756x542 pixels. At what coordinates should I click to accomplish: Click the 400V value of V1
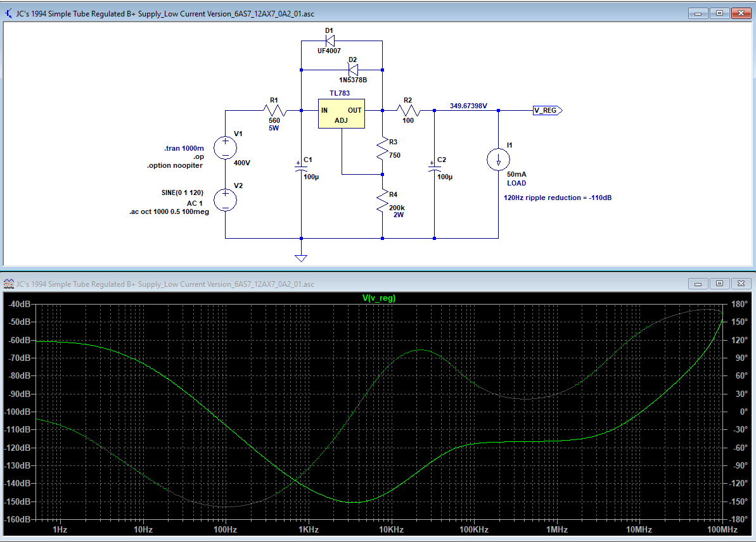[x=242, y=163]
